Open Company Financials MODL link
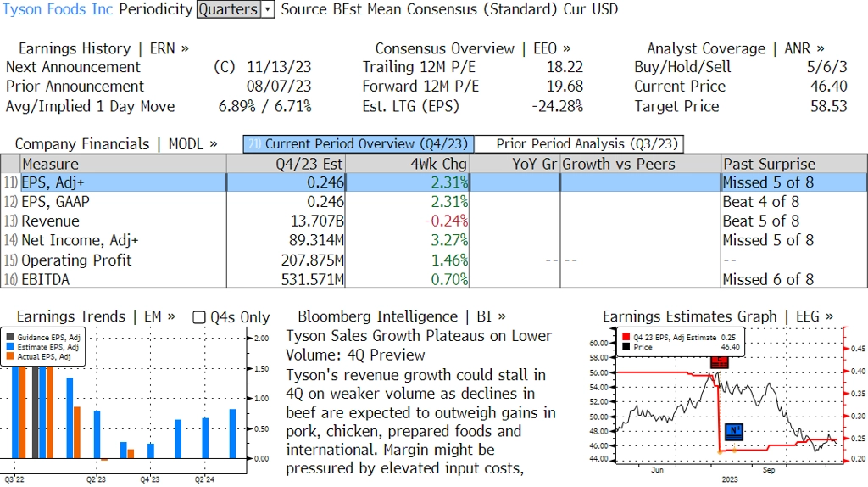Screen dimensions: 868x487 [115, 144]
